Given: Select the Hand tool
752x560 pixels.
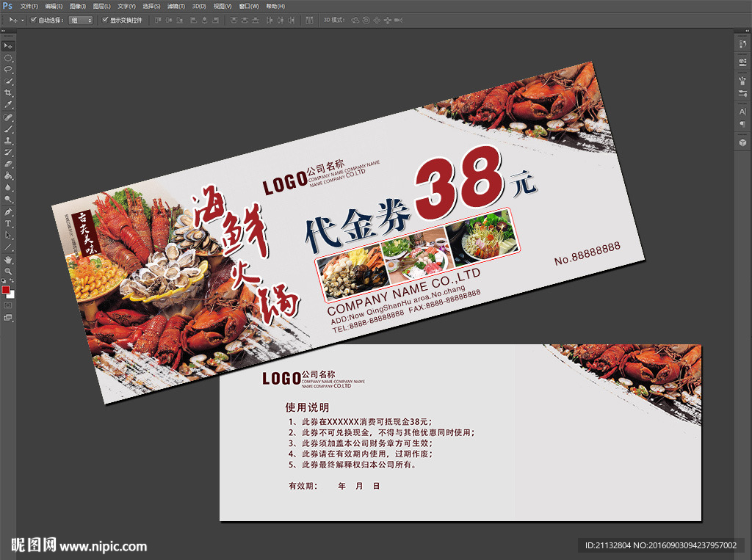Looking at the screenshot, I should tap(8, 260).
